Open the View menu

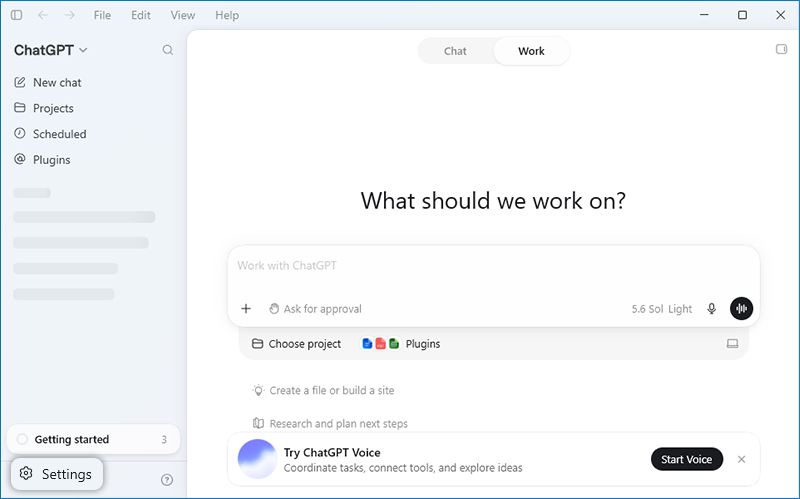pyautogui.click(x=183, y=15)
